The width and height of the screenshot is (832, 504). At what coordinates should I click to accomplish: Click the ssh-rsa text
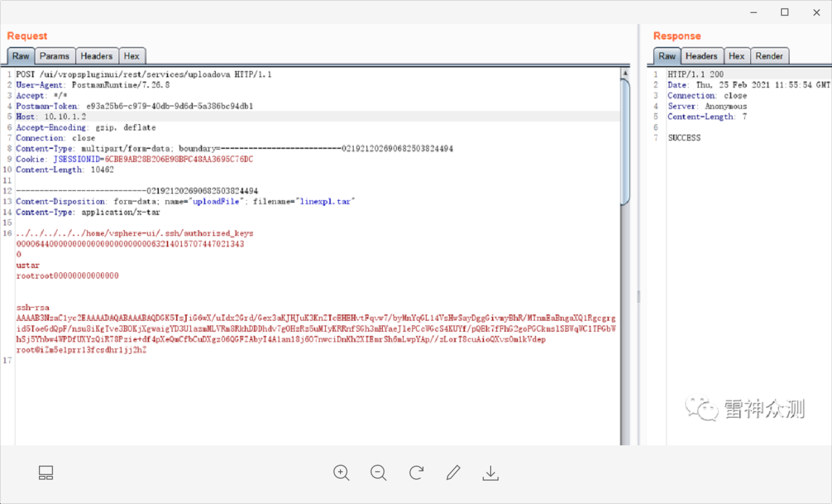click(x=33, y=307)
